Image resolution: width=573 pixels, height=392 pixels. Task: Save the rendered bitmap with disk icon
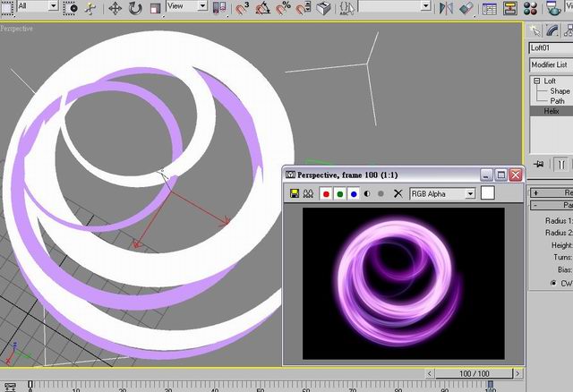pyautogui.click(x=295, y=193)
